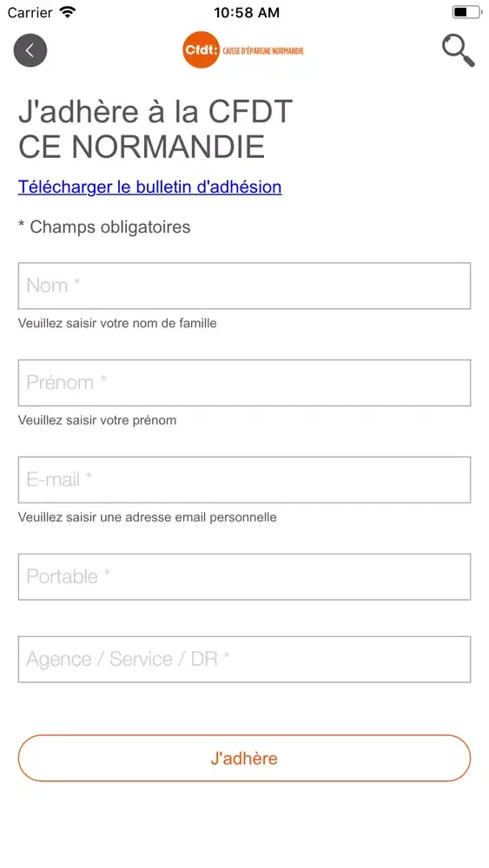Tap hint about adresse email personnelle
Image resolution: width=489 pixels, height=868 pixels.
click(x=148, y=517)
